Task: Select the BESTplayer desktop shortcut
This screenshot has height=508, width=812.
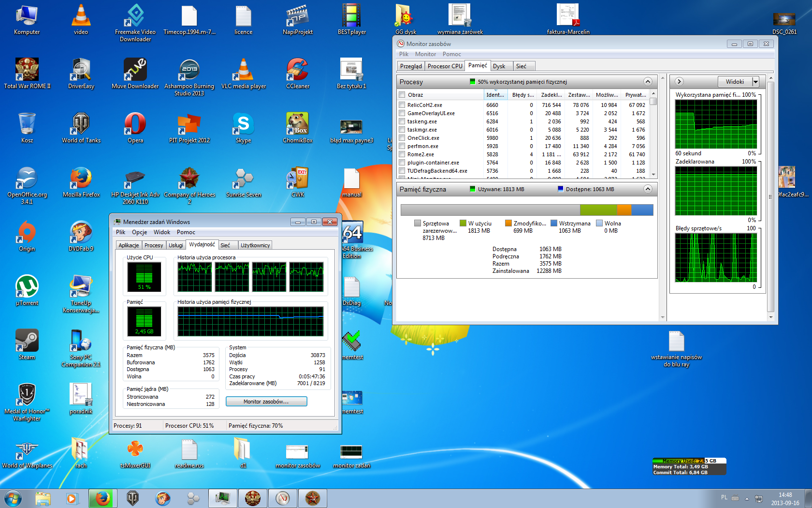Action: [352, 20]
